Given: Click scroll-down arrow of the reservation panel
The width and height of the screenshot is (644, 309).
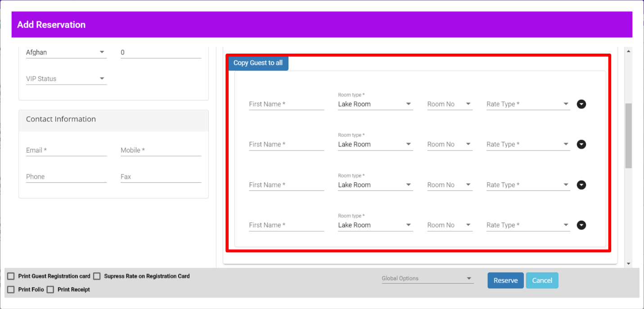Looking at the screenshot, I should pos(628,264).
